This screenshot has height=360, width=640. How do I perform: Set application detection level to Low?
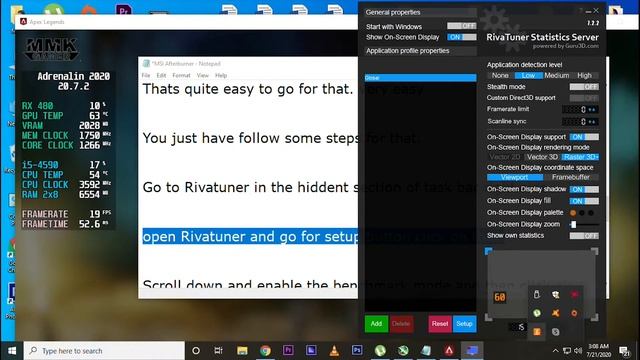point(528,76)
